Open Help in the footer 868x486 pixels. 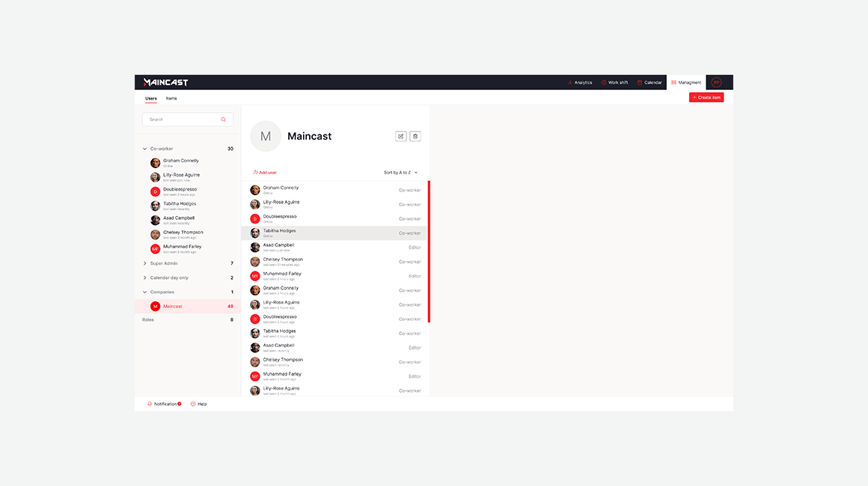[x=198, y=404]
